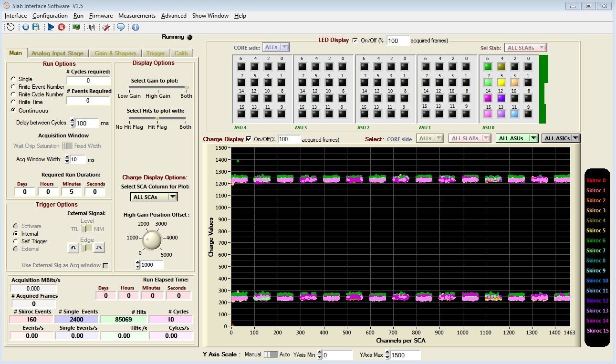
Task: Click the High Gain Position Offset knob
Action: point(152,239)
